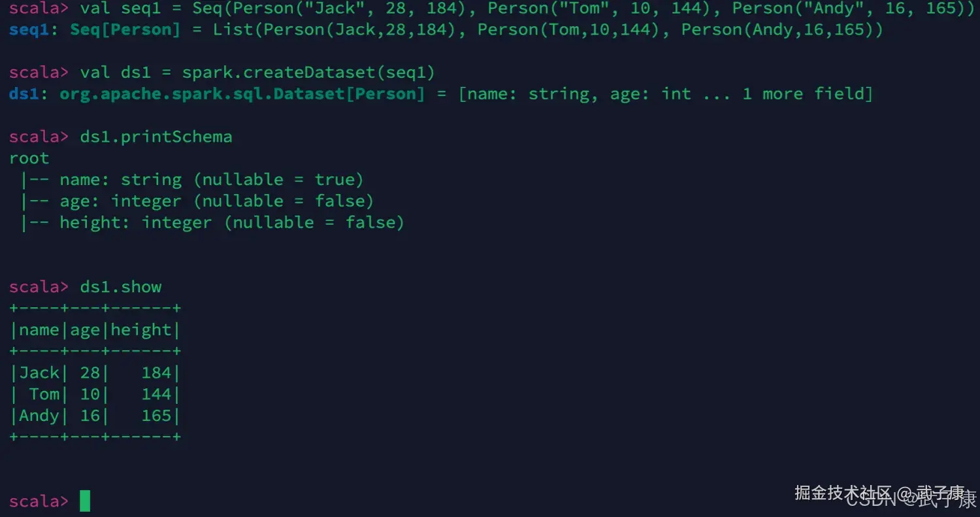Click the age: integer schema line
Viewport: 980px width, 517px height.
pyautogui.click(x=197, y=201)
